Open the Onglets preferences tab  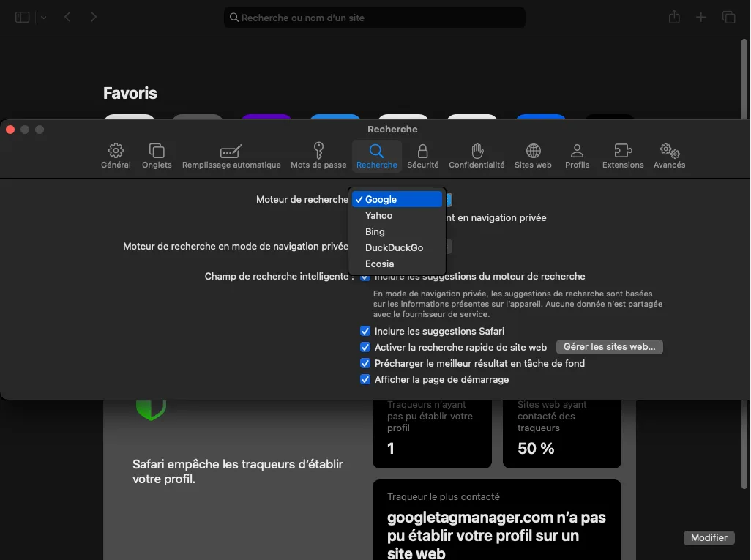point(157,156)
